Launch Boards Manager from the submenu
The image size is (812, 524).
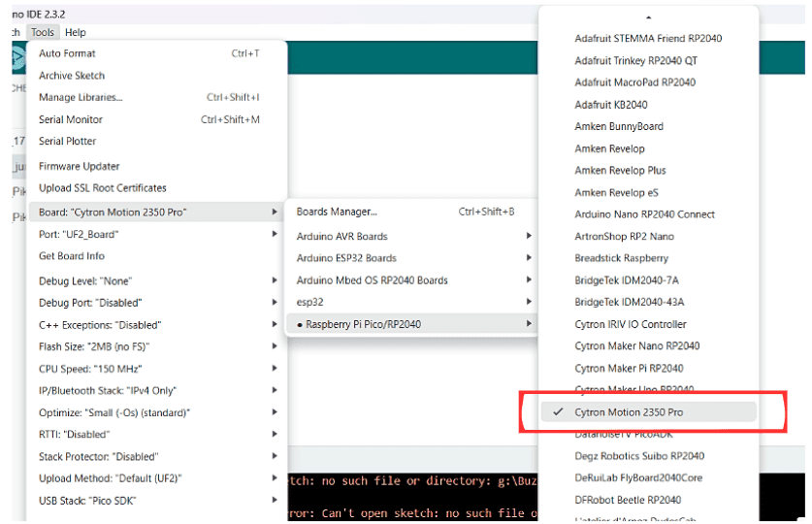coord(337,212)
